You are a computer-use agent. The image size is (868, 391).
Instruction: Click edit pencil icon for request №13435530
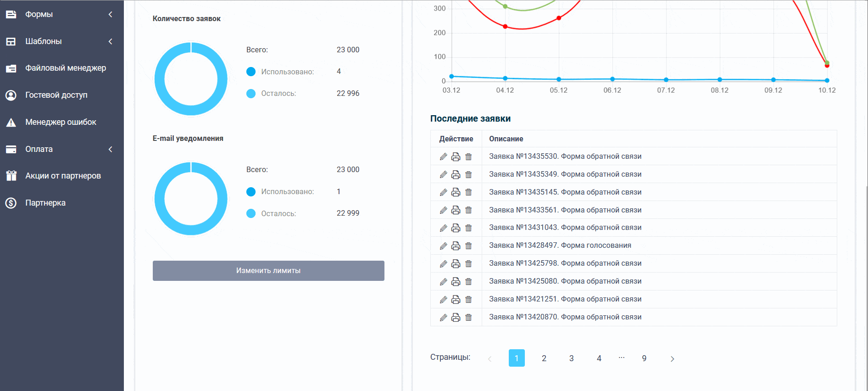tap(443, 156)
